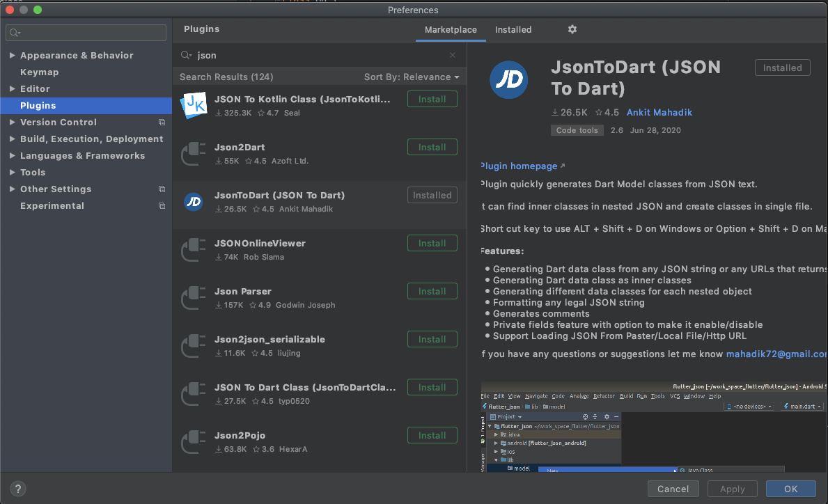Switch to the Installed tab

(513, 29)
